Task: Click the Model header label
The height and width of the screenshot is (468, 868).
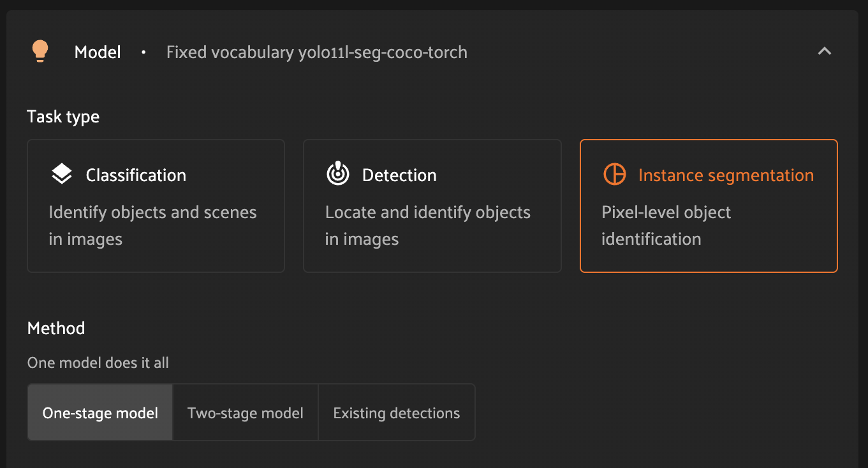Action: click(x=97, y=52)
